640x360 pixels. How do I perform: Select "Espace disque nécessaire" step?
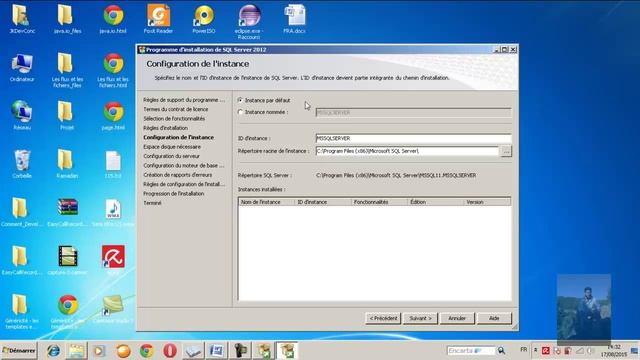pos(172,147)
